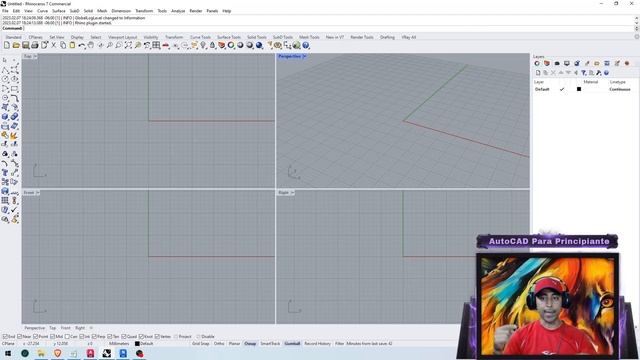This screenshot has width=640, height=360.
Task: Undo with the curved arrow icon
Action: 82,45
